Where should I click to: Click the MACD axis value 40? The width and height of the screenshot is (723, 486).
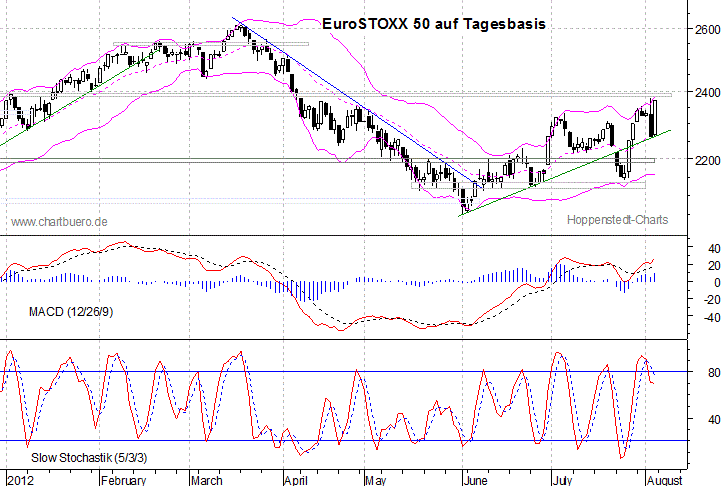tap(714, 249)
